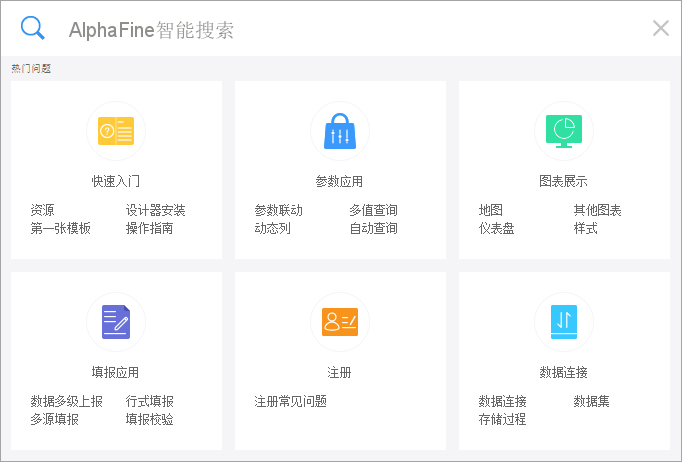
Task: Select the 第一张模板 topic
Action: click(60, 228)
